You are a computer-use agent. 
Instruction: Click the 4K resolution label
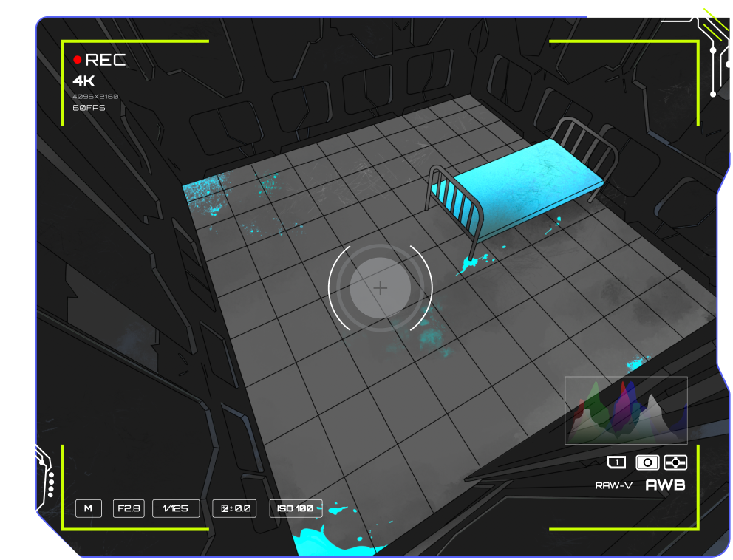[83, 81]
